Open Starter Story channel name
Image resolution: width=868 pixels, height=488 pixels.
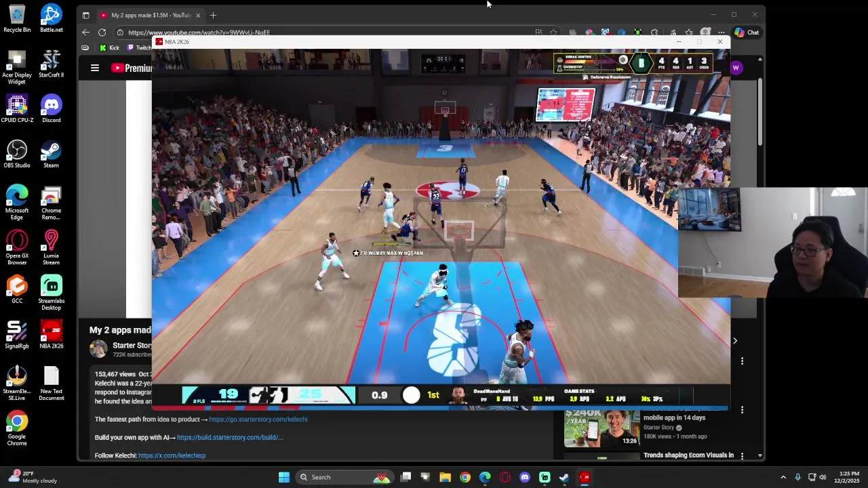132,346
